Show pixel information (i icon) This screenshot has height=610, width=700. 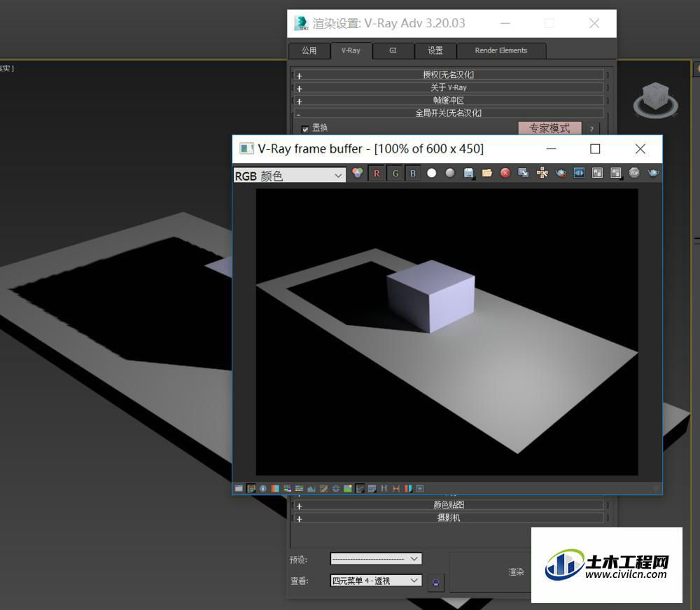pyautogui.click(x=263, y=489)
